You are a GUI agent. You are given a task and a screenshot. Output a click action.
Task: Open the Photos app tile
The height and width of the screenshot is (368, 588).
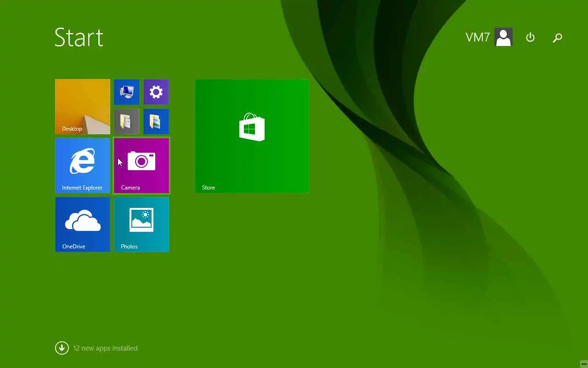pos(141,224)
